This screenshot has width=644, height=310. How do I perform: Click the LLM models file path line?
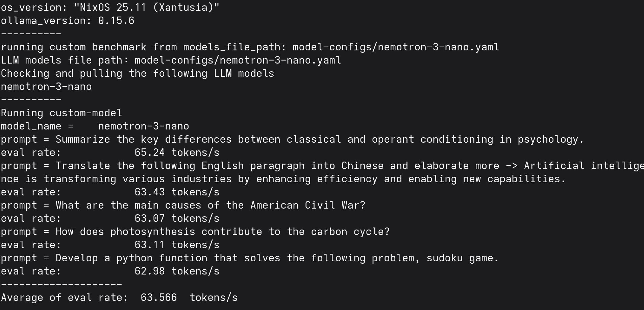(x=171, y=60)
